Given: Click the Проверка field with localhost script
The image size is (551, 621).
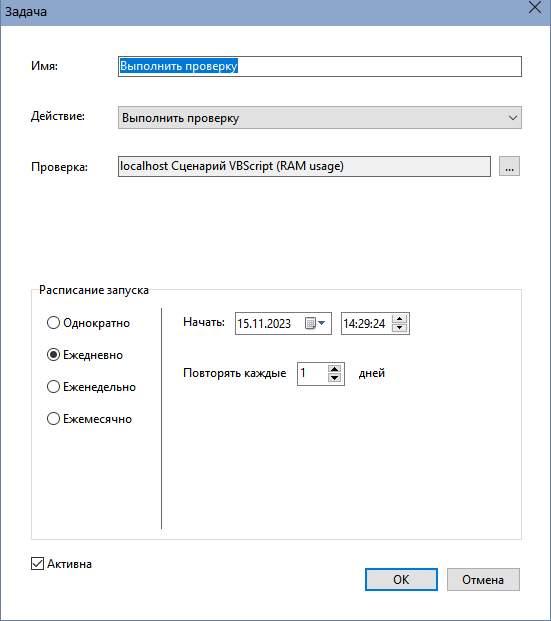Looking at the screenshot, I should point(304,166).
